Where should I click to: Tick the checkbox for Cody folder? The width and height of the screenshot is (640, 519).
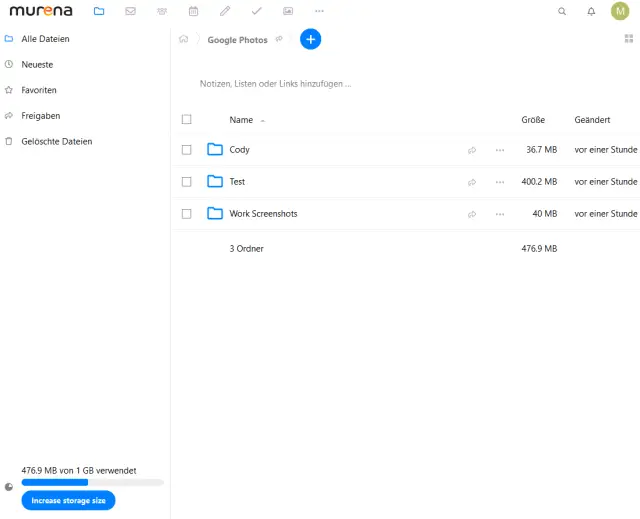click(x=186, y=150)
